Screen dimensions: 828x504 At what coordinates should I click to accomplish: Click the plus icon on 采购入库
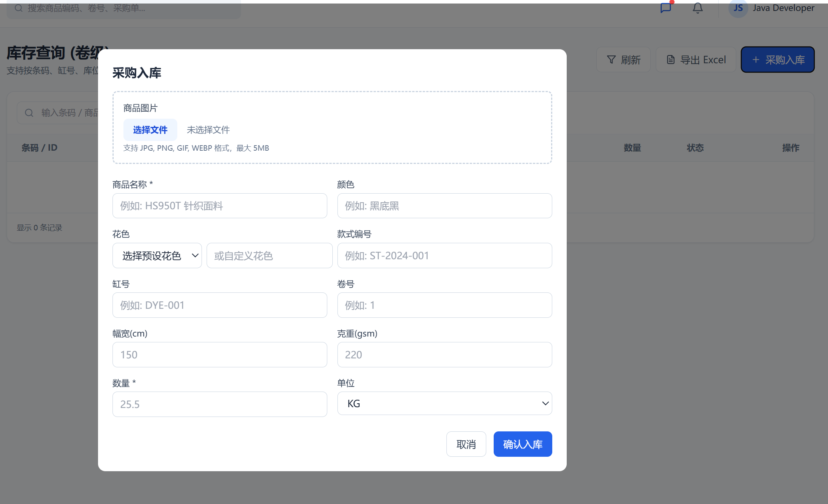click(x=756, y=59)
